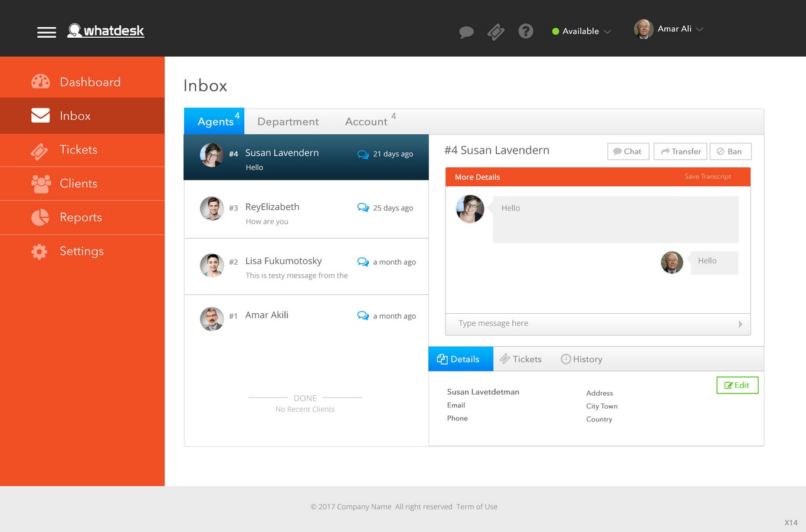Click the Save Transcript link

[707, 176]
